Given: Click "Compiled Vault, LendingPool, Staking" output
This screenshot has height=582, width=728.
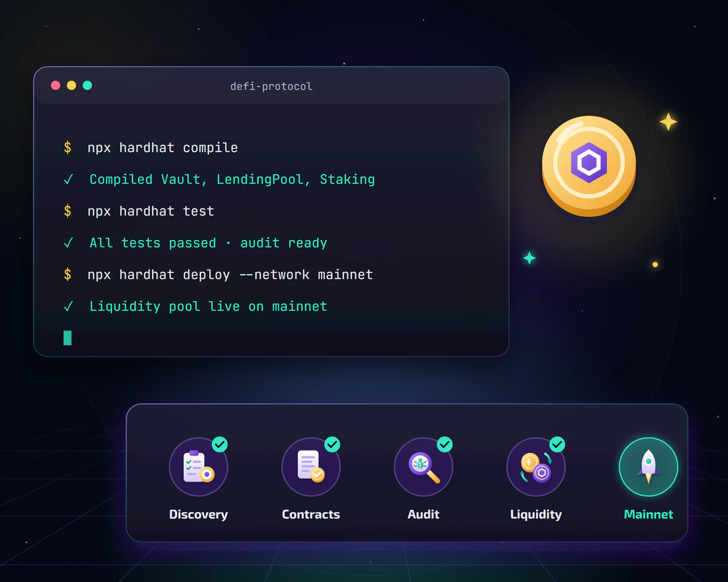Looking at the screenshot, I should (232, 180).
